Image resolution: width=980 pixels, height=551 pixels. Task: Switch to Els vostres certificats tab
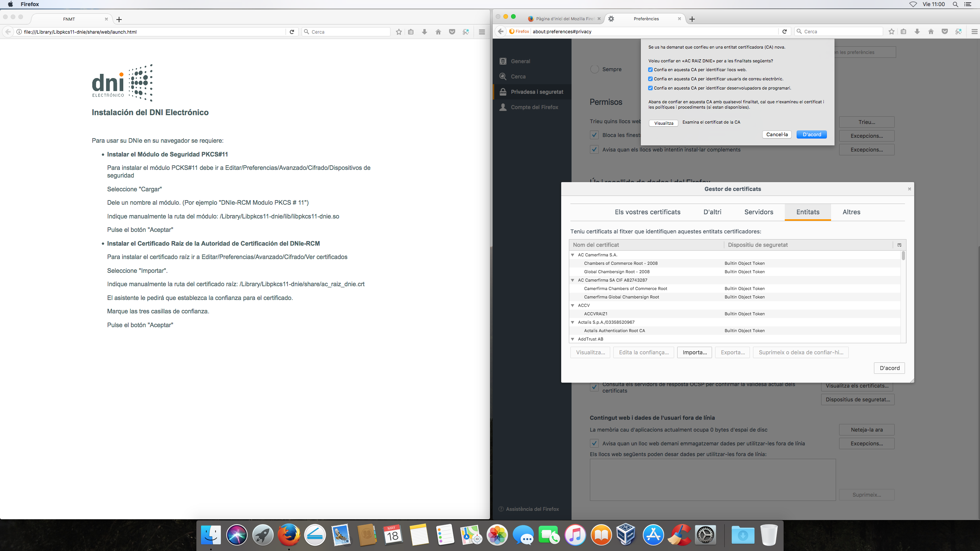(x=647, y=212)
